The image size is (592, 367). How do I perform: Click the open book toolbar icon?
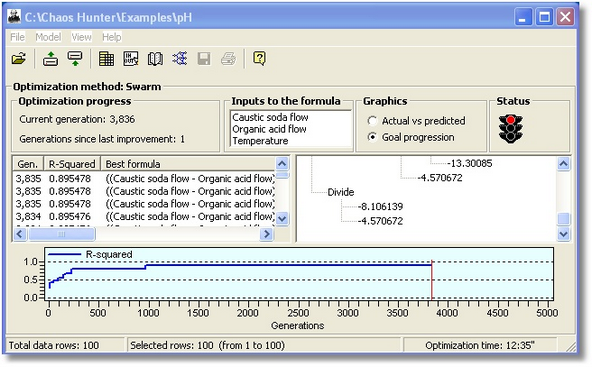[155, 59]
